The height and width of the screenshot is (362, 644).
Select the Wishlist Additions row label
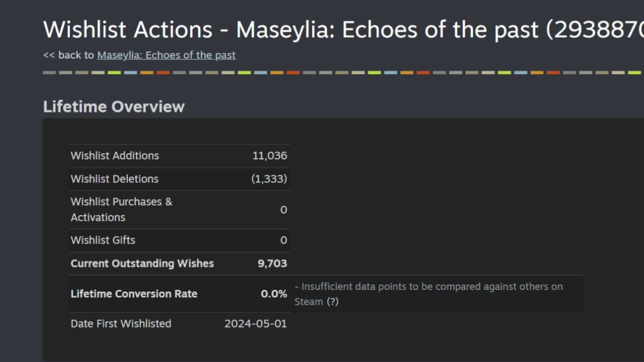tap(115, 156)
